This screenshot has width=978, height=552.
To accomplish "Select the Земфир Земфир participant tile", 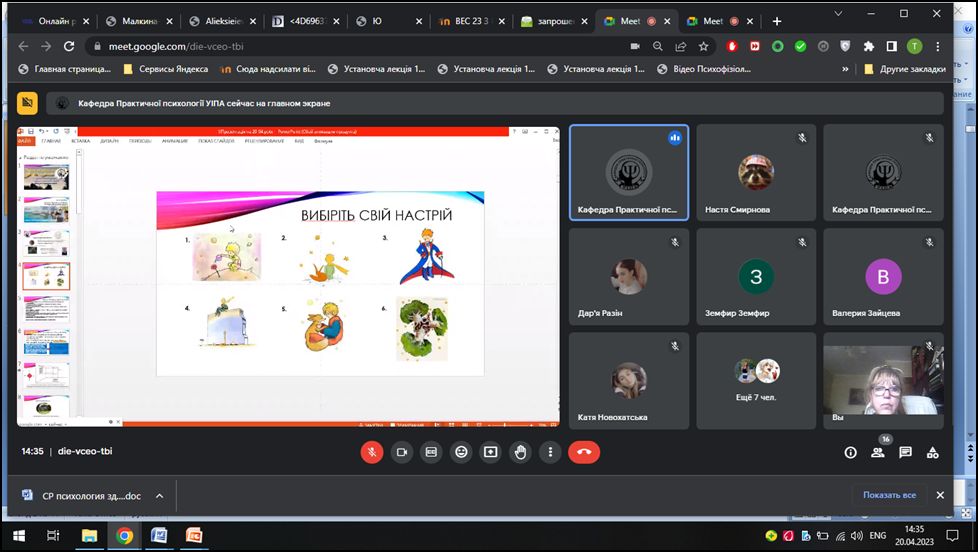I will point(756,276).
